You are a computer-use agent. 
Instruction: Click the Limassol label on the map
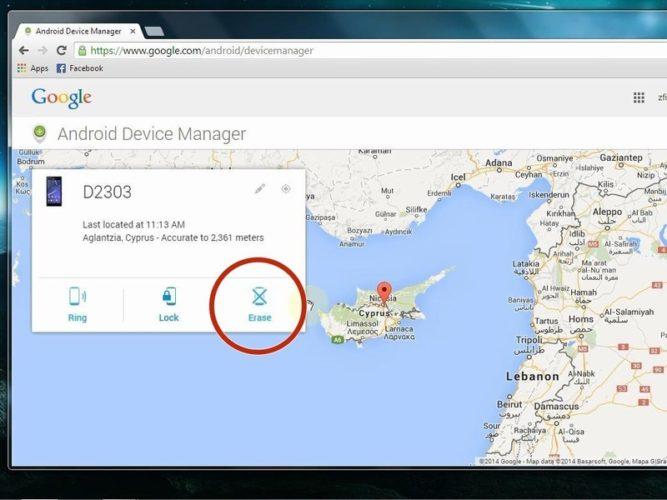pyautogui.click(x=362, y=323)
